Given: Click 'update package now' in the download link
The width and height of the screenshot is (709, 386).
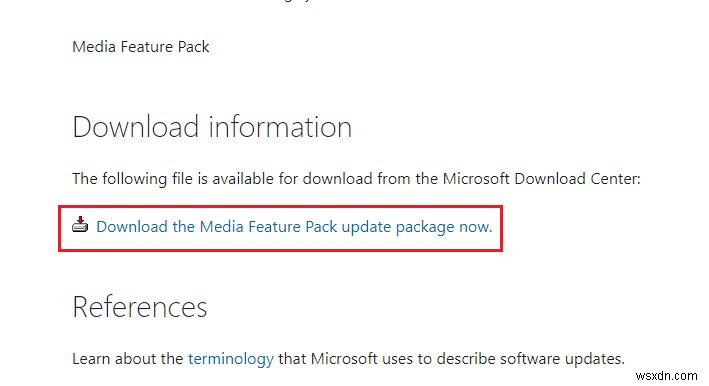Looking at the screenshot, I should 416,227.
